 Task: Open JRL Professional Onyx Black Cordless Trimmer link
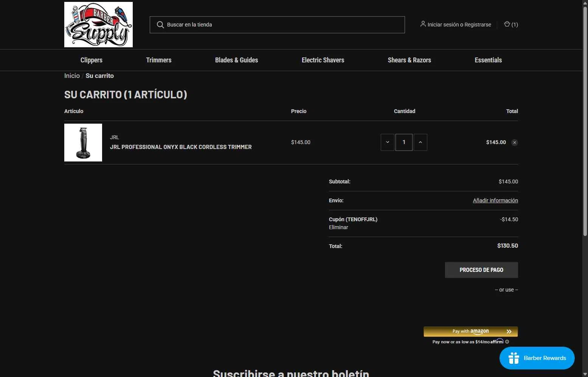point(181,147)
